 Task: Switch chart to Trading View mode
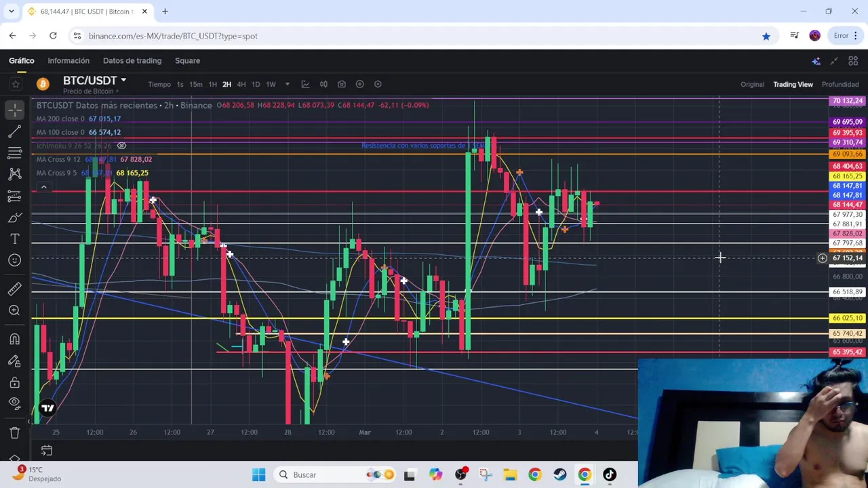(x=793, y=85)
